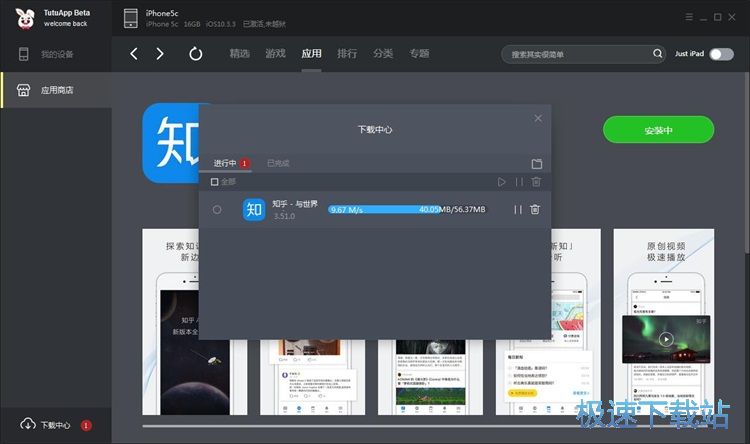750x444 pixels.
Task: Click the 知乎 app icon in download row
Action: click(254, 210)
